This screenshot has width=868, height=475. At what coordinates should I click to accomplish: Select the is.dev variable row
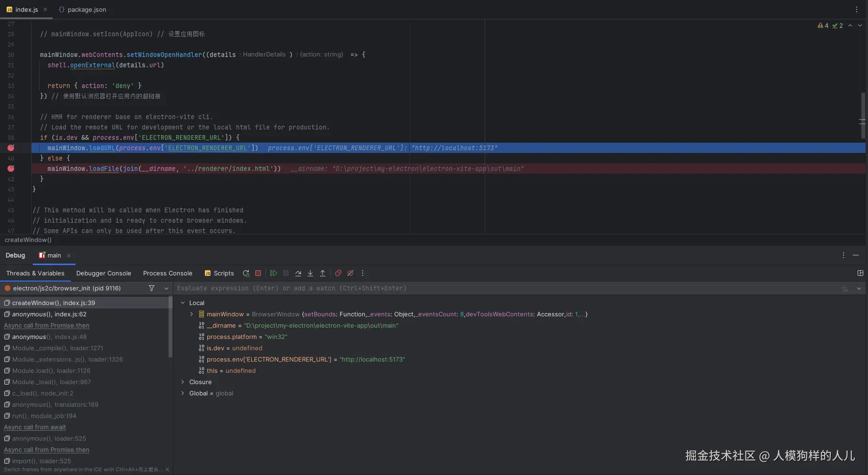coord(520,348)
